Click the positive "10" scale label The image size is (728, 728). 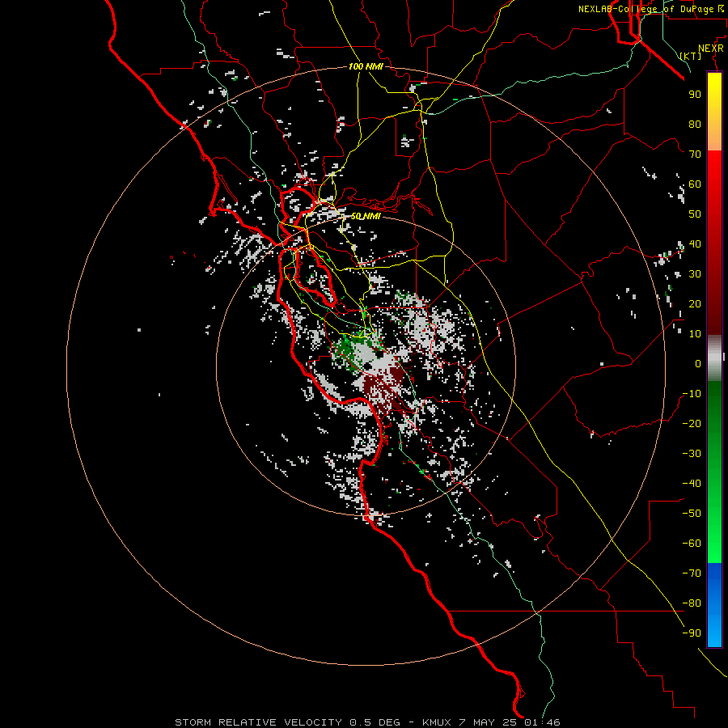(x=695, y=334)
